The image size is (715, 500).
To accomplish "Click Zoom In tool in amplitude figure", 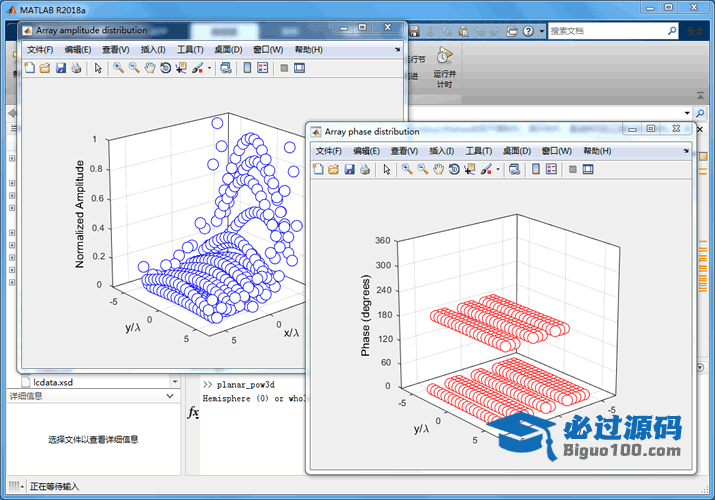I will click(x=118, y=68).
